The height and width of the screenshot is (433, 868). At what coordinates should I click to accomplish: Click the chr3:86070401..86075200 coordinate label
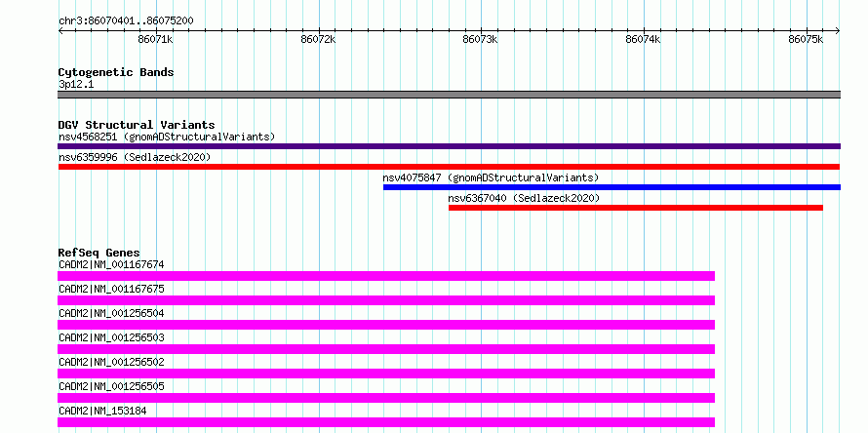(126, 21)
